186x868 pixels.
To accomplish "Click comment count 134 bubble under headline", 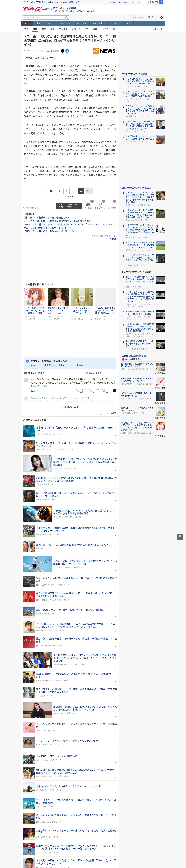I will (x=49, y=51).
